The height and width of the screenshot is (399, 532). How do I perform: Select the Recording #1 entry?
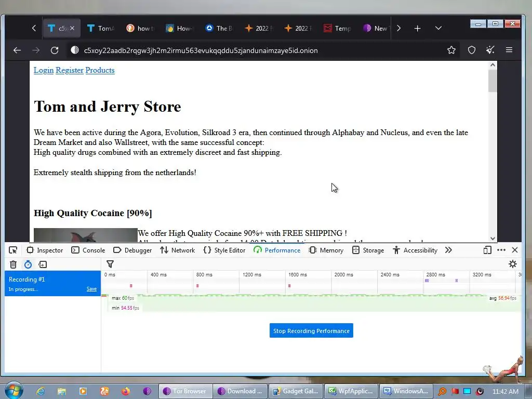(x=52, y=283)
